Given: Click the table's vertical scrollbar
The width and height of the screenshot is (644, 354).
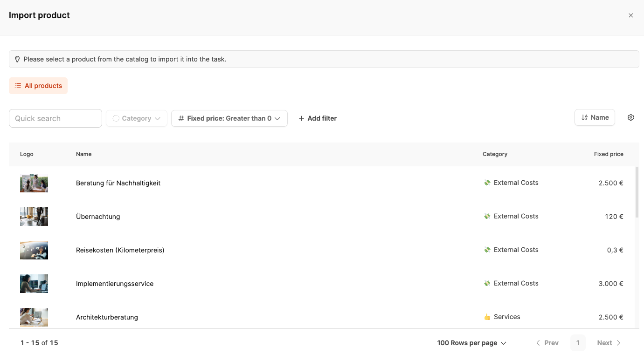Looking at the screenshot, I should coord(637,193).
